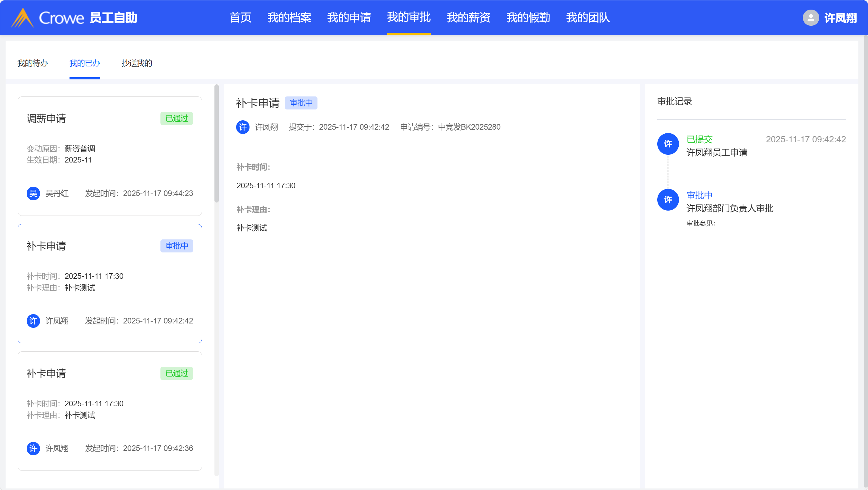Click 许凤翔 avatar in the 已通过 补卡申请 card
Screen dimensions: 868x490
(33, 448)
